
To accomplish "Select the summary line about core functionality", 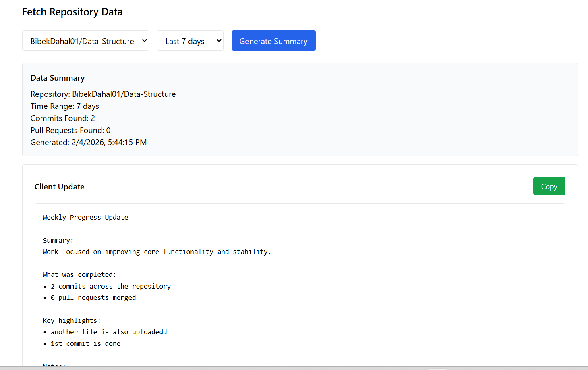I will tap(157, 251).
